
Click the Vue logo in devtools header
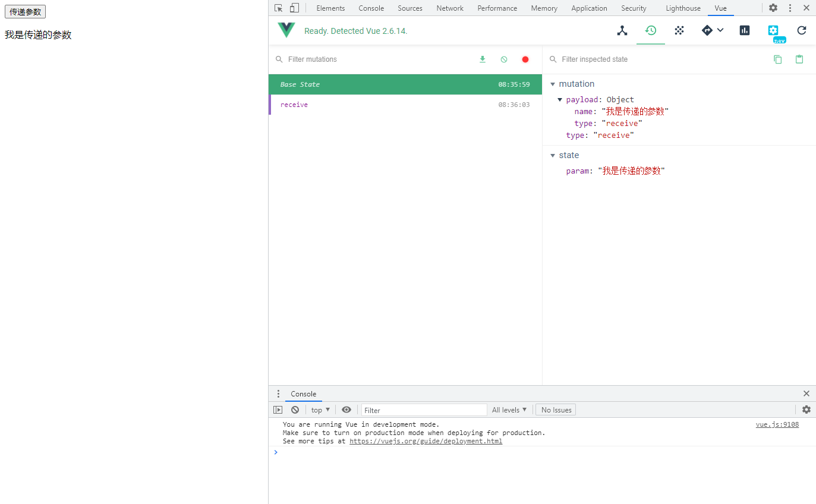click(286, 30)
